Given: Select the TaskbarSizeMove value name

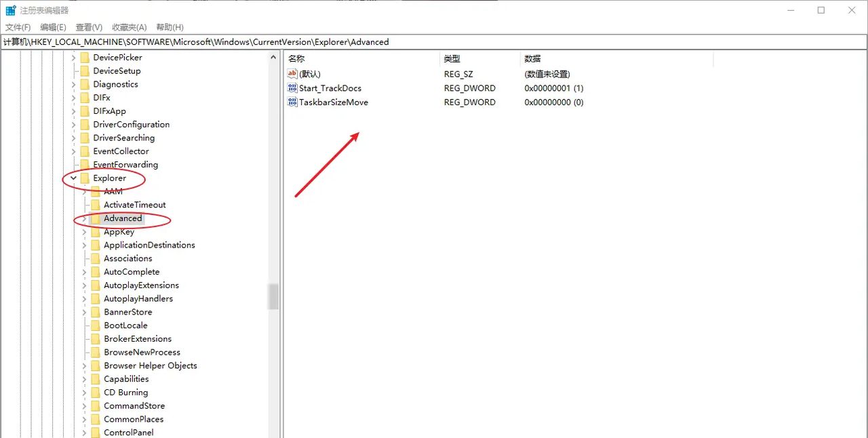Looking at the screenshot, I should pyautogui.click(x=334, y=102).
